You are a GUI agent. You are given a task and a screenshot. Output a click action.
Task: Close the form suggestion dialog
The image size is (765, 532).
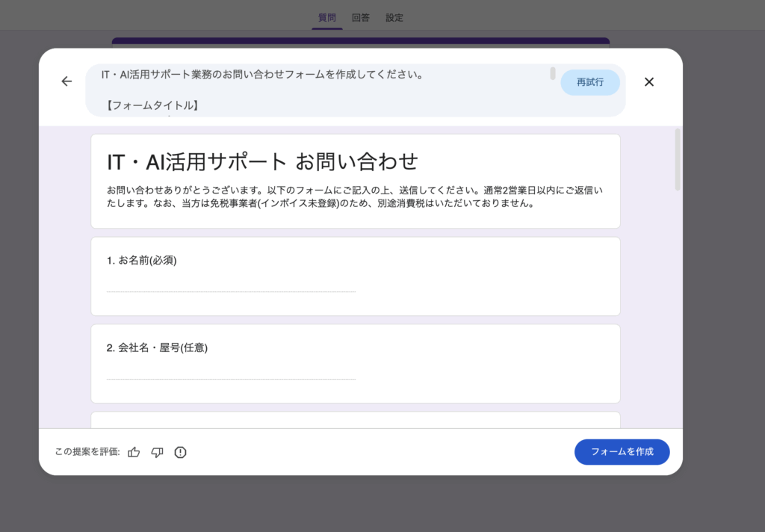tap(648, 82)
